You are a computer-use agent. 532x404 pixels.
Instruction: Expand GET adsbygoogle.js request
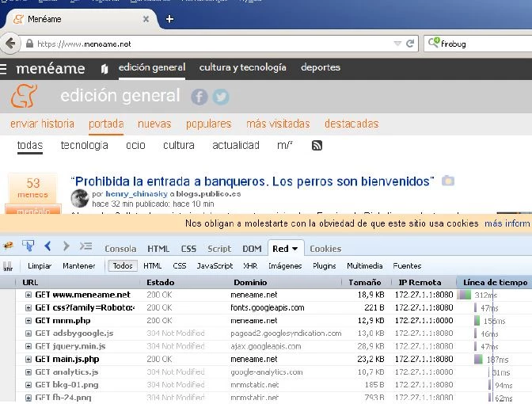28,333
